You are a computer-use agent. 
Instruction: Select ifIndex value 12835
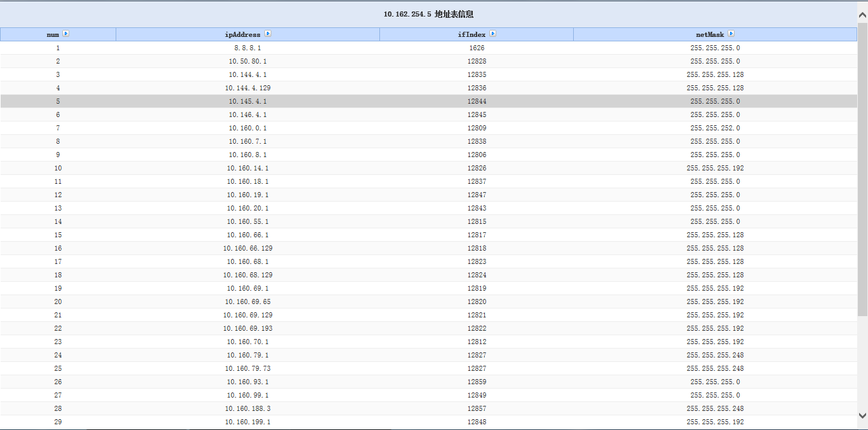[477, 74]
